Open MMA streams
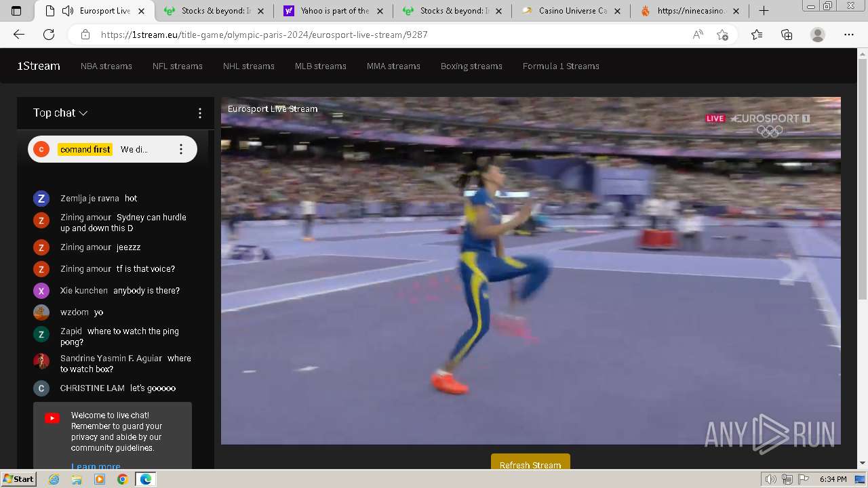 tap(393, 66)
